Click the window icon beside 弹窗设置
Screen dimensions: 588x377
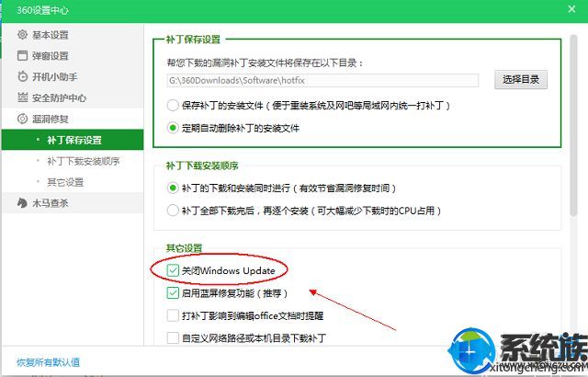click(x=22, y=55)
